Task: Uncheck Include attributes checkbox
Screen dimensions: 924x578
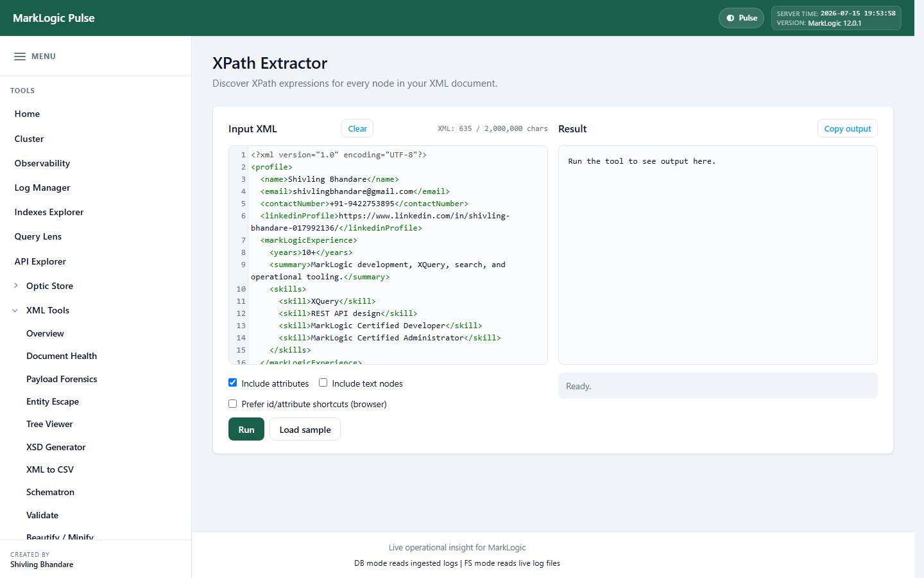Action: tap(233, 383)
